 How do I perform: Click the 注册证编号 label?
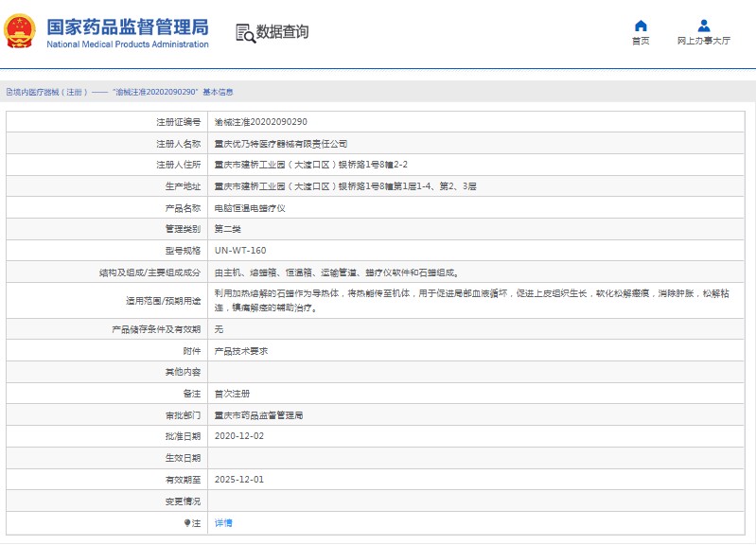(x=179, y=122)
